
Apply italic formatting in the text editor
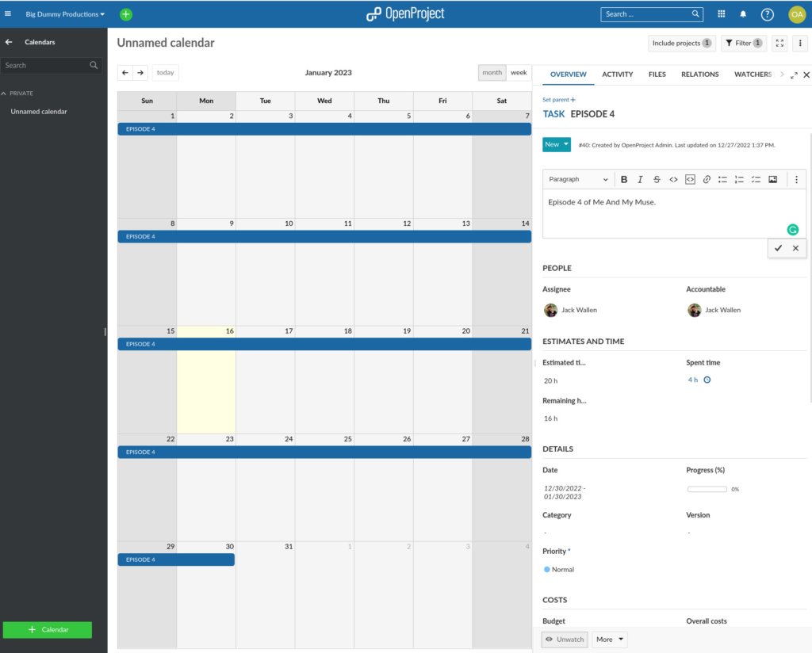[x=641, y=179]
